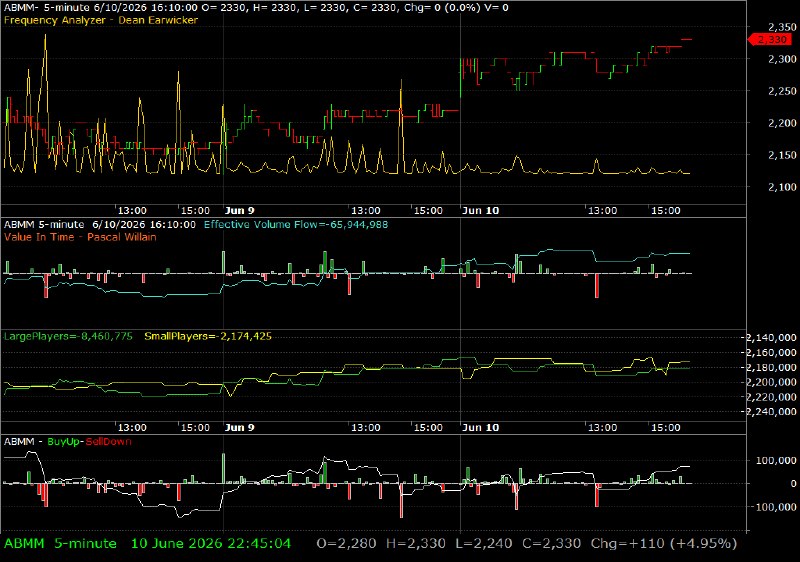Click the 'O=2,280' status bar value

346,544
